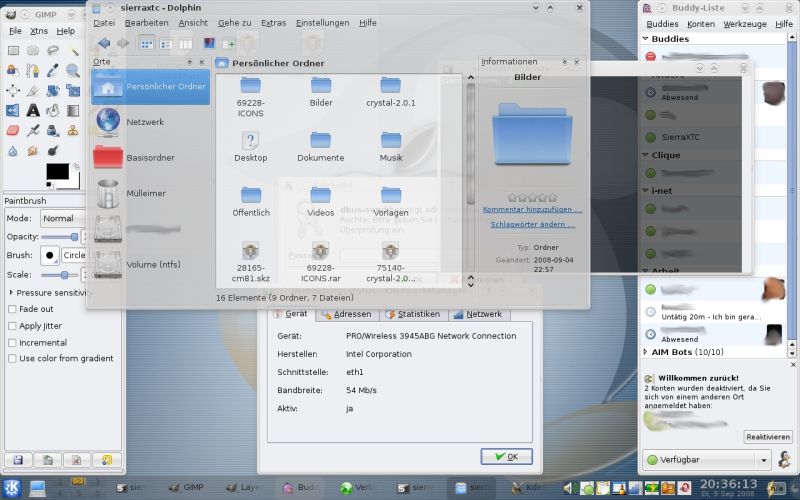Image resolution: width=800 pixels, height=500 pixels.
Task: Expand the AIM Bots buddy group
Action: point(646,353)
